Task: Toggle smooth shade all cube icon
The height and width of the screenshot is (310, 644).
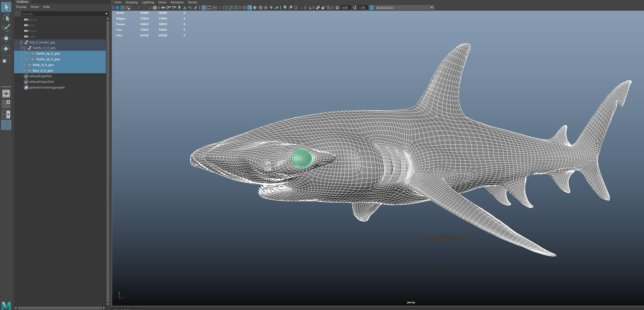Action: 250,8
